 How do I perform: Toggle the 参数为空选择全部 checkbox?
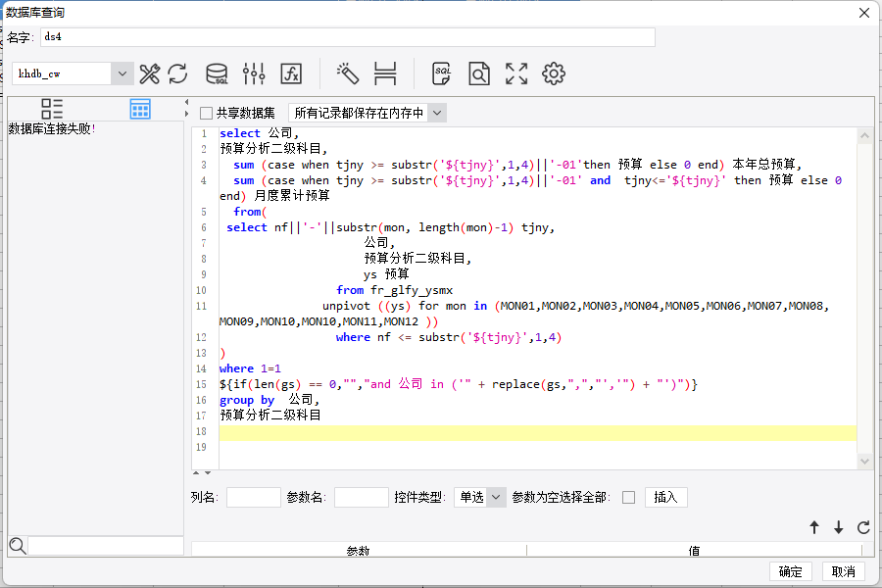point(629,498)
